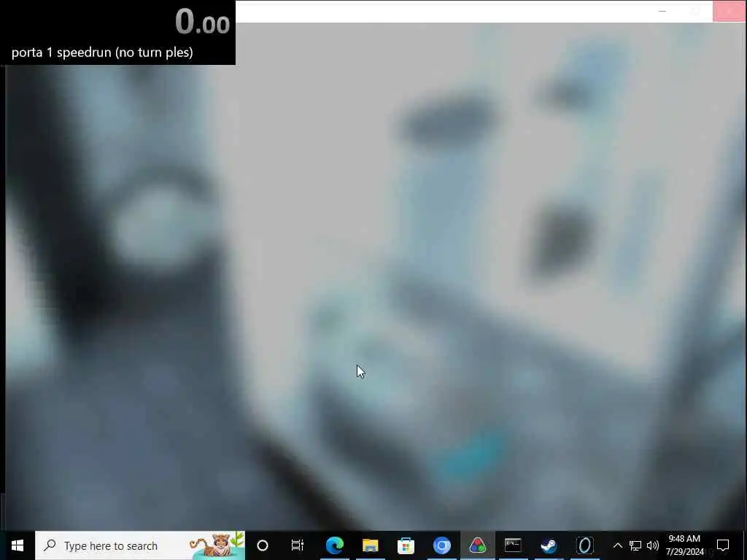This screenshot has height=560, width=747.
Task: Open Cortana circle icon on taskbar
Action: pyautogui.click(x=263, y=545)
